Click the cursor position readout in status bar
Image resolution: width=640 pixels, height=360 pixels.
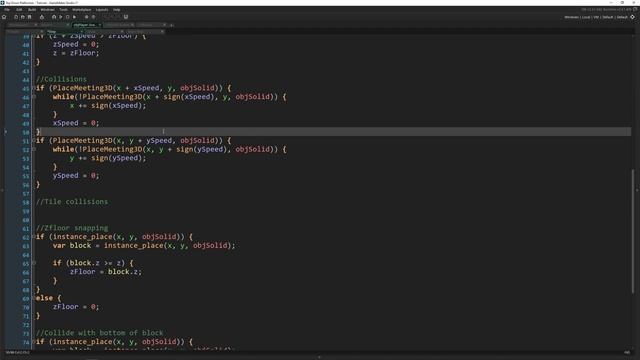point(17,352)
